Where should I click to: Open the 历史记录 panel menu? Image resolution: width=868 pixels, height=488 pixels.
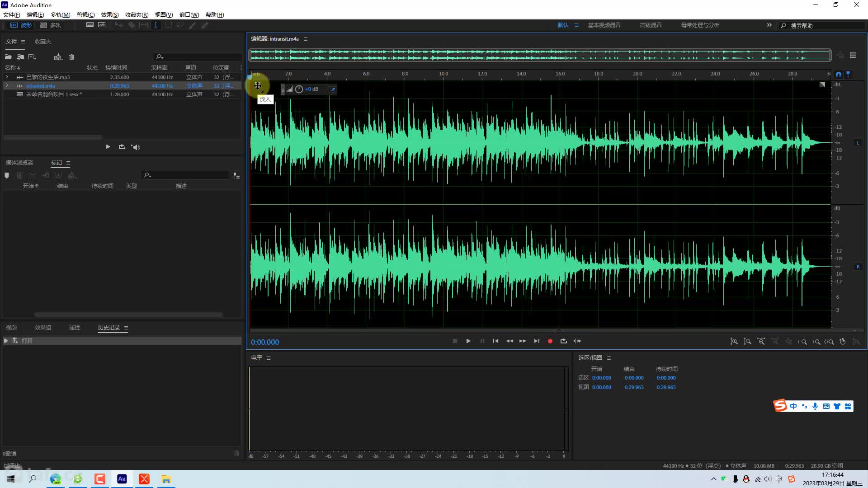[x=126, y=328]
